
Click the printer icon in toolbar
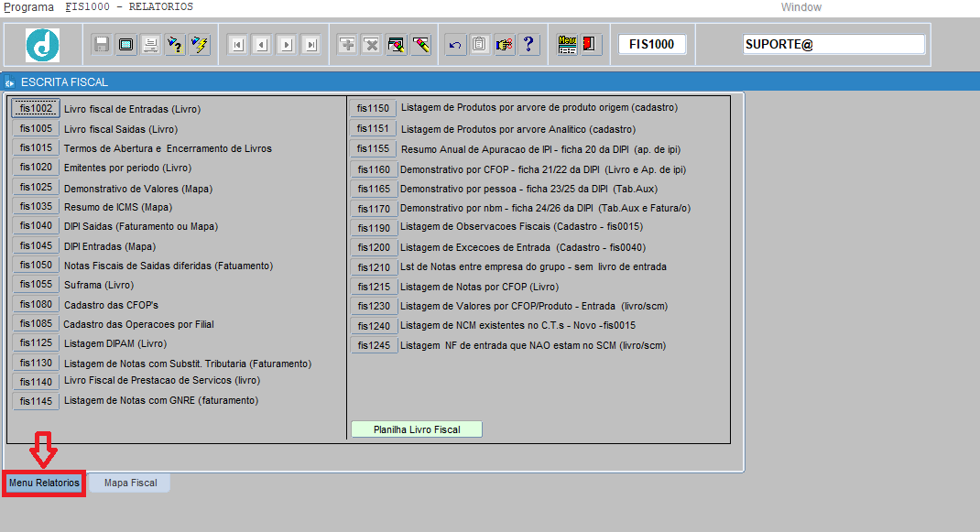[x=150, y=44]
